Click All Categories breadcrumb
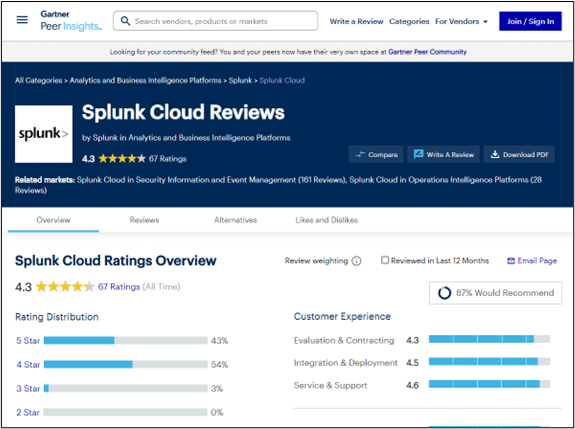Viewport: 575px width, 429px height. pos(39,80)
